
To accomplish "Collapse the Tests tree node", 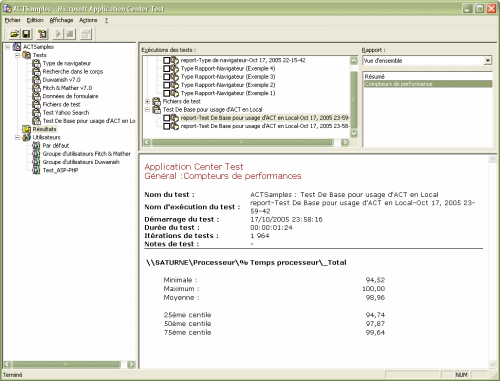I will 17,55.
